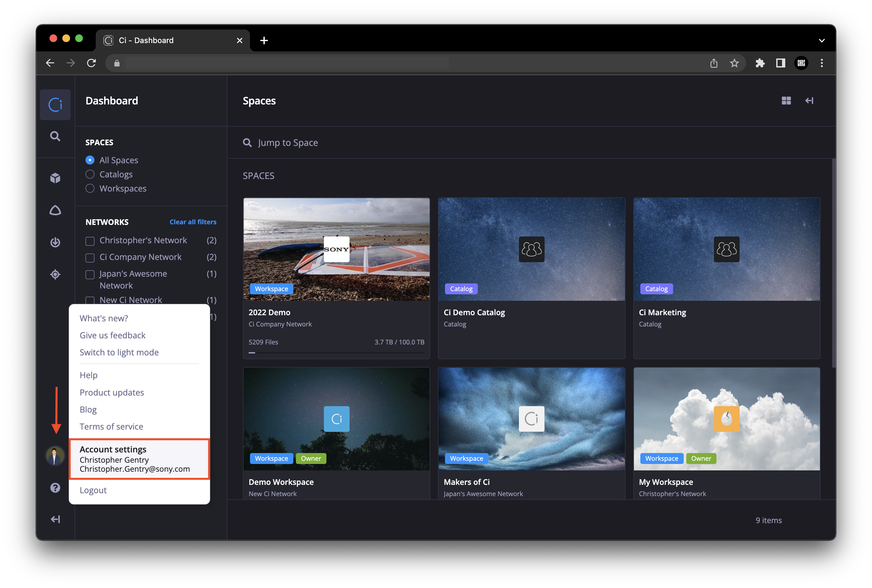Click the share icon in address bar
This screenshot has width=872, height=588.
[713, 63]
